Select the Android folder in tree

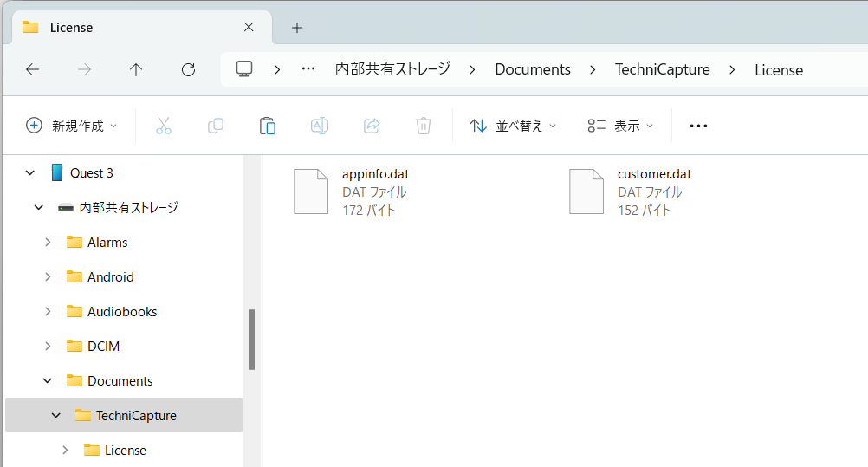[111, 277]
